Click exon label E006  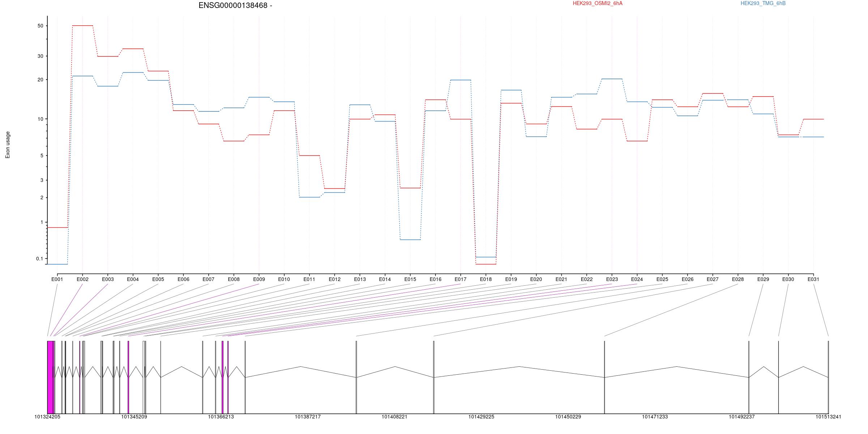pos(183,279)
